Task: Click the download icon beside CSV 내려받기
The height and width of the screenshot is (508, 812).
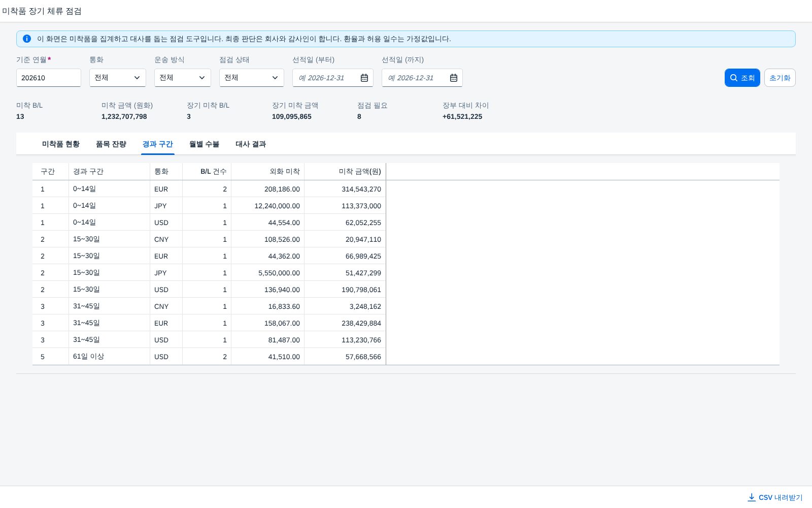Action: [x=752, y=497]
